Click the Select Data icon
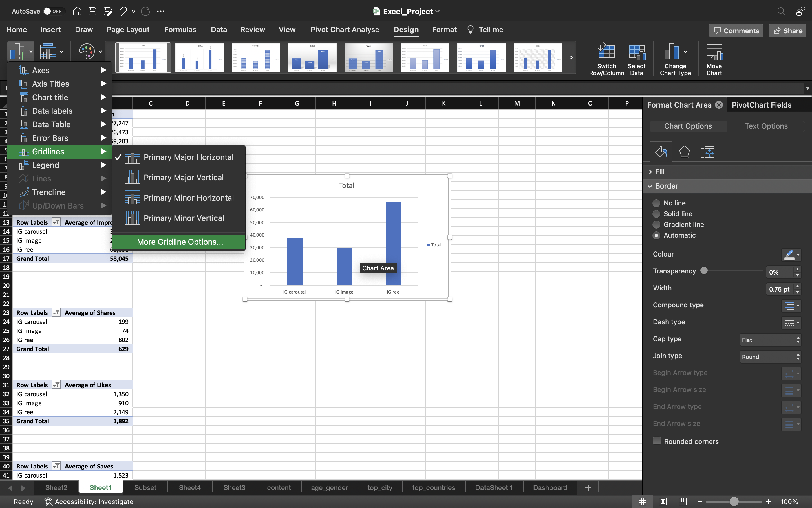 coord(637,52)
